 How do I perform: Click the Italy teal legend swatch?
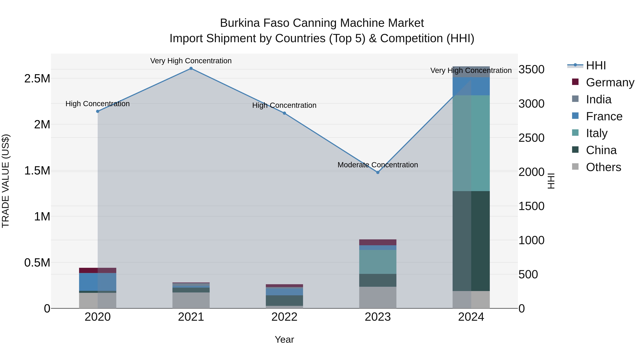[575, 132]
